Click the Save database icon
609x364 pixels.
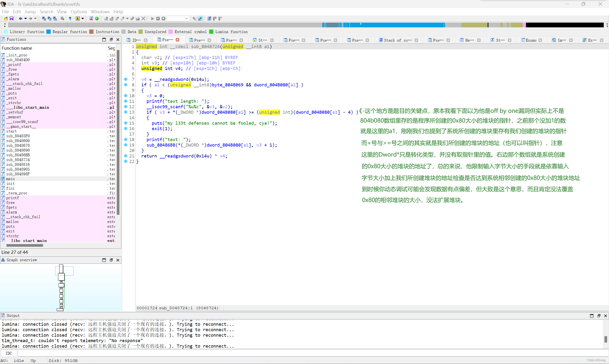[11, 18]
